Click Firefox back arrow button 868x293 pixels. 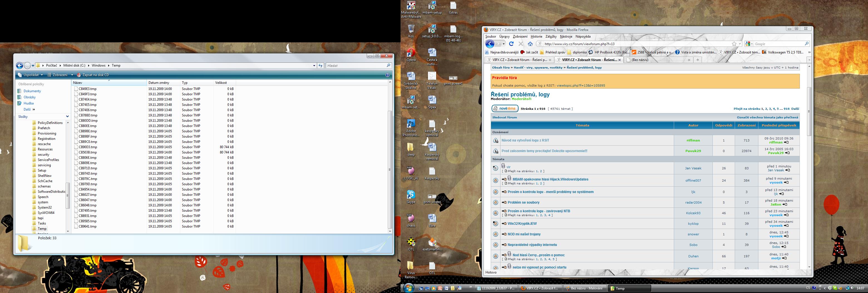coord(490,44)
